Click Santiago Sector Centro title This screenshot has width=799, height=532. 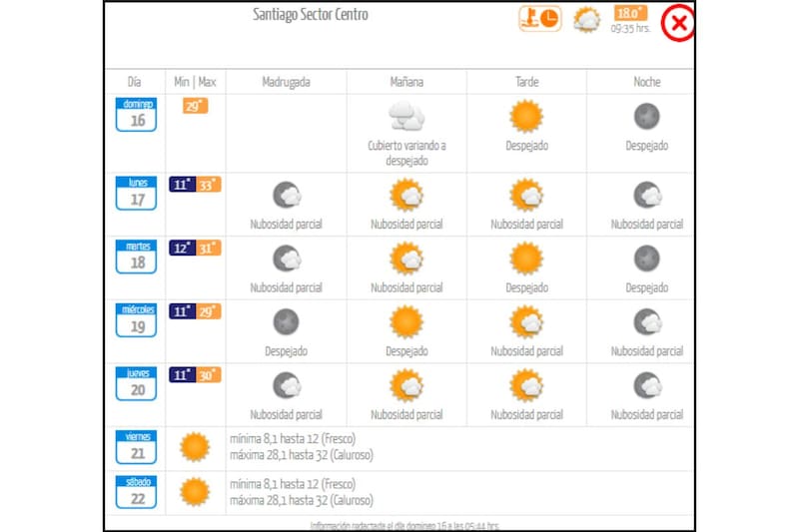pos(311,15)
